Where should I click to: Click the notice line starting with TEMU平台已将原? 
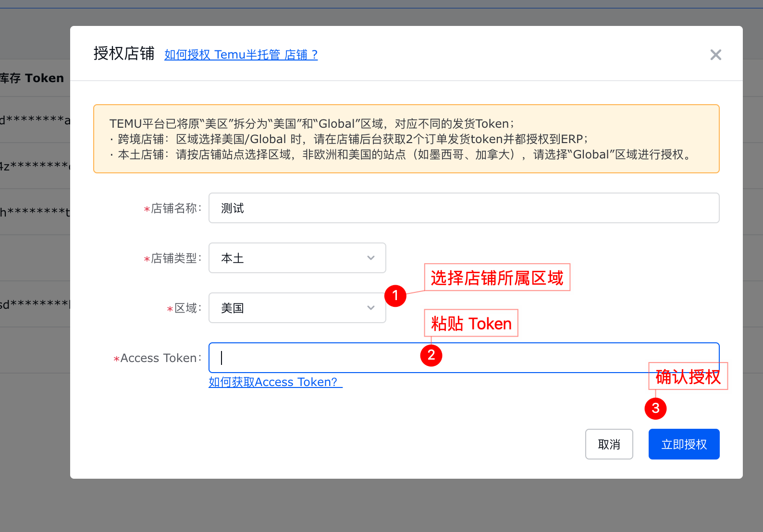coord(311,124)
